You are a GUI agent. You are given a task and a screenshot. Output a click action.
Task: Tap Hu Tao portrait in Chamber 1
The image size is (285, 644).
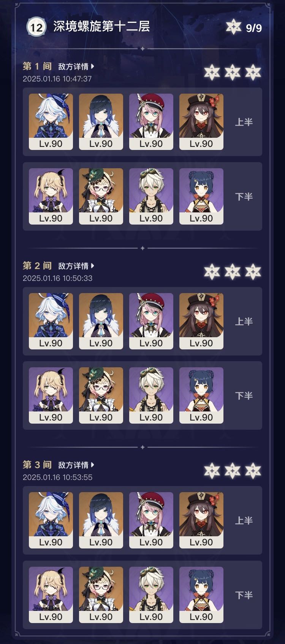point(201,122)
